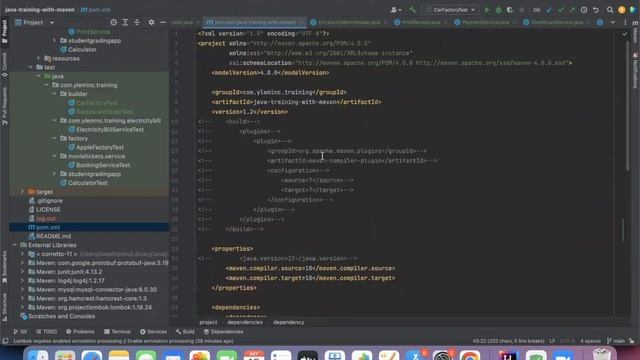
Task: Open Search Everywhere magnifier icon
Action: click(610, 10)
